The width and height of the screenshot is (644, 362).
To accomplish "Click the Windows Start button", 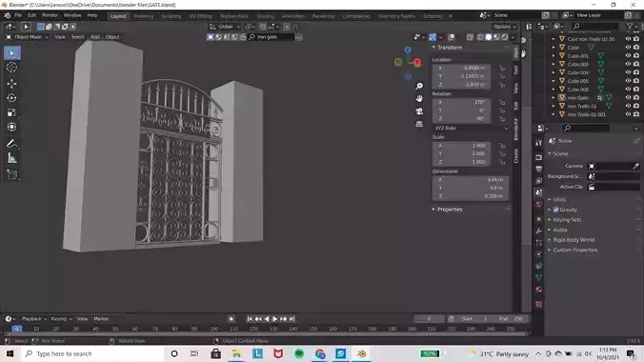I will [x=10, y=353].
